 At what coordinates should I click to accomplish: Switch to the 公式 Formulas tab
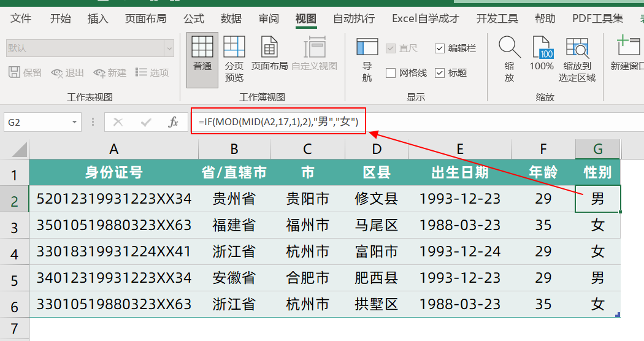193,18
